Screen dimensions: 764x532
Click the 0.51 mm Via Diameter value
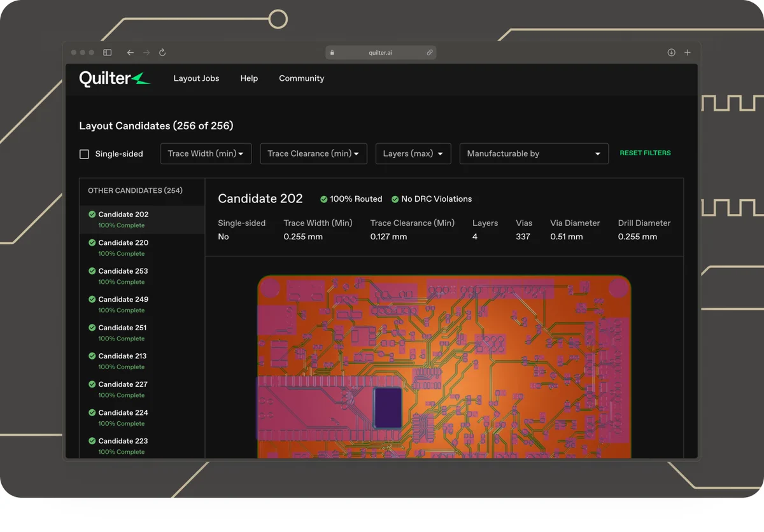[567, 237]
